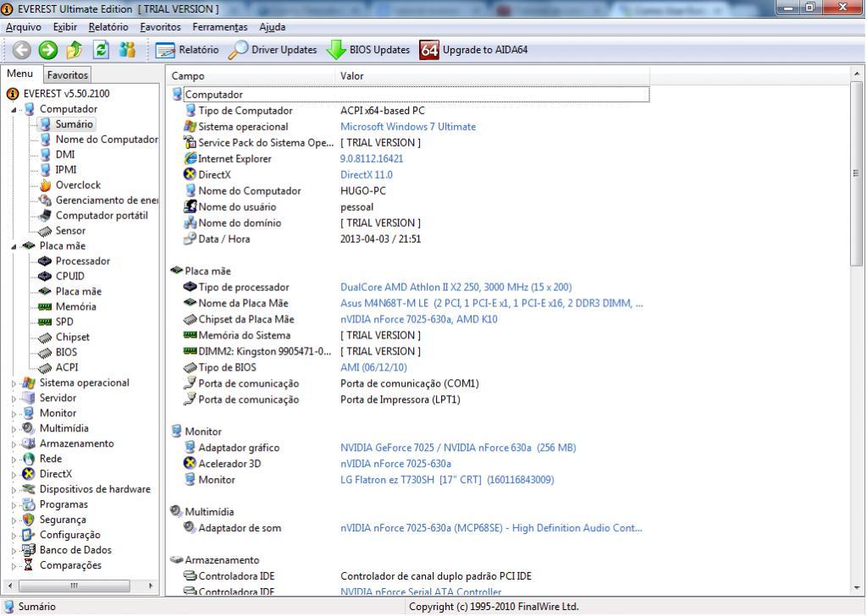Click the Sensor chip icon
The image size is (867, 616).
[x=46, y=231]
